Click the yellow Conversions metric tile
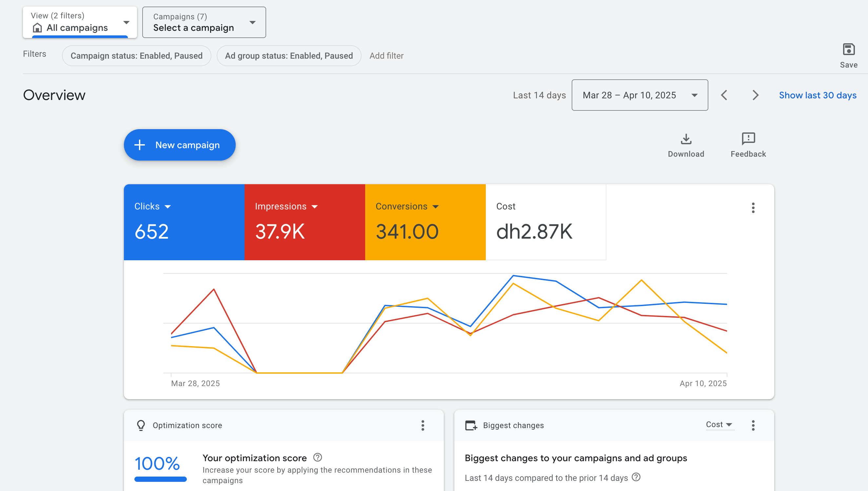The width and height of the screenshot is (868, 491). (x=425, y=222)
